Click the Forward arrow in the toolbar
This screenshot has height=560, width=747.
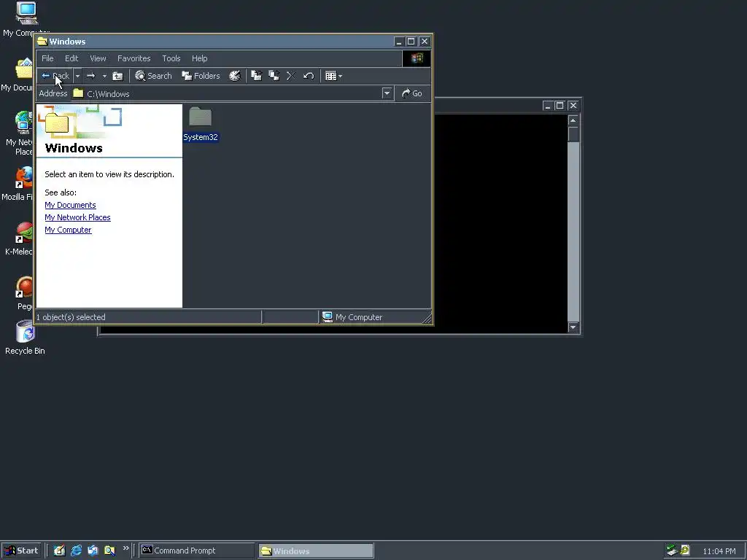pyautogui.click(x=91, y=76)
